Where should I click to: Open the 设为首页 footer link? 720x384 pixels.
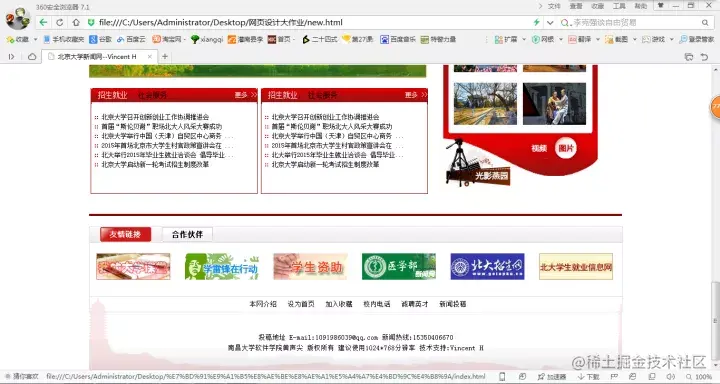click(301, 304)
